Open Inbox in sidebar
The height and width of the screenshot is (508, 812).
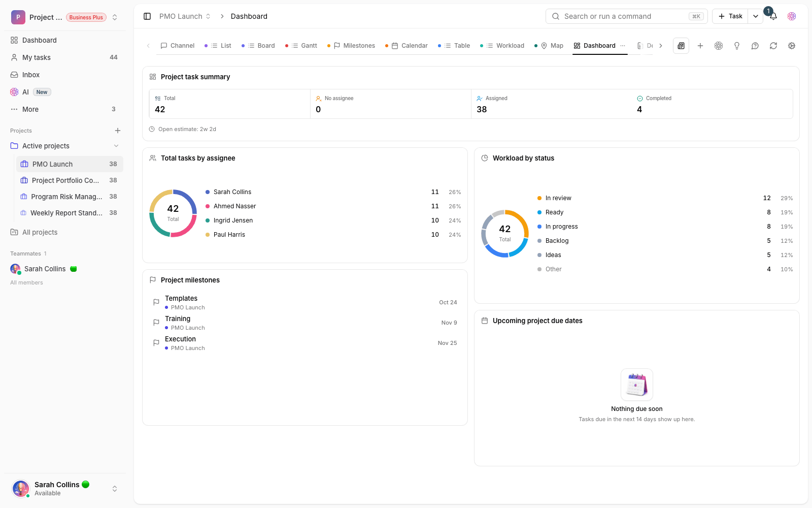pyautogui.click(x=65, y=75)
